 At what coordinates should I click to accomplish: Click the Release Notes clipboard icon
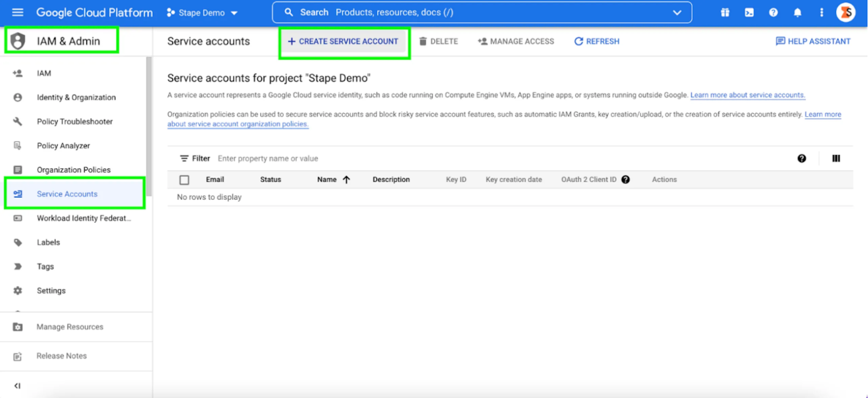(x=18, y=356)
